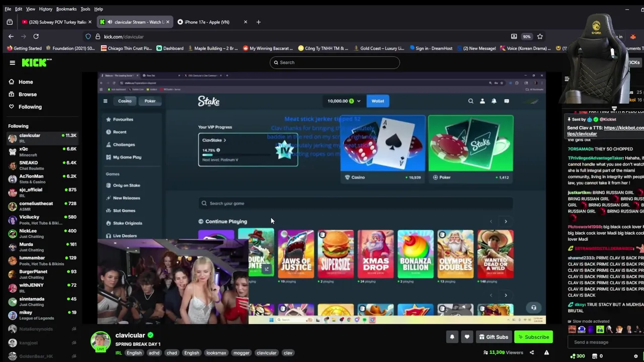644x362 pixels.
Task: Open the 90% zoom level indicator
Action: [x=526, y=36]
